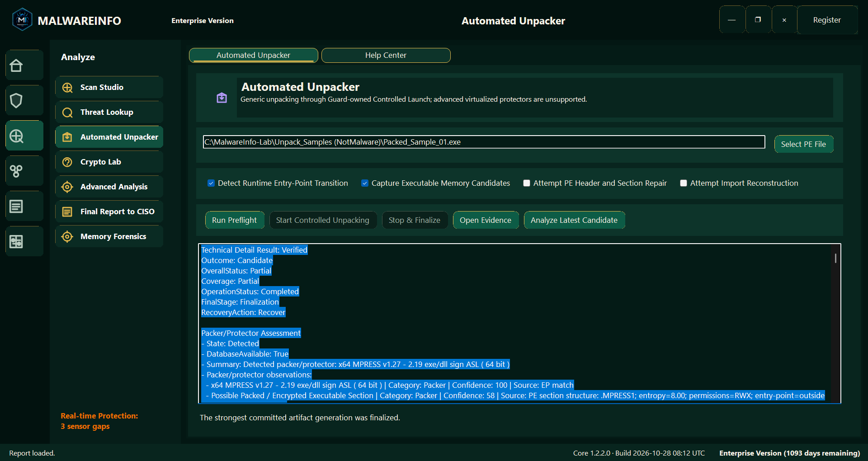The image size is (868, 461).
Task: Click the Core 1.2.2.0 build info text
Action: [639, 453]
